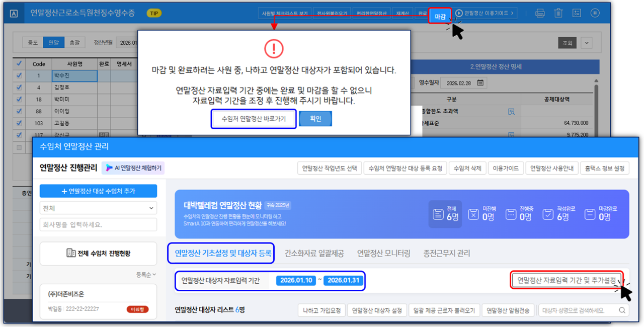The image size is (644, 327).
Task: Click 수임처 연말정산 바로가기 in the dialog
Action: (x=254, y=119)
